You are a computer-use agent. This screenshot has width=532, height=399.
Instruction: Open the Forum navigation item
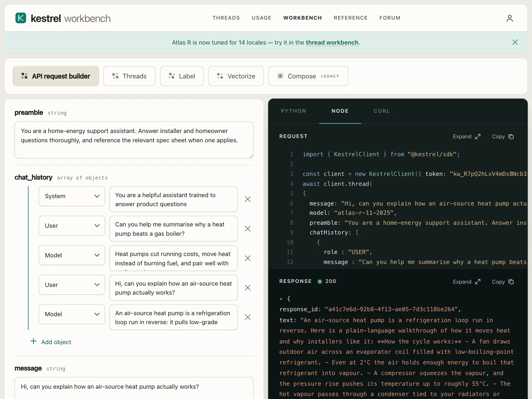click(390, 18)
